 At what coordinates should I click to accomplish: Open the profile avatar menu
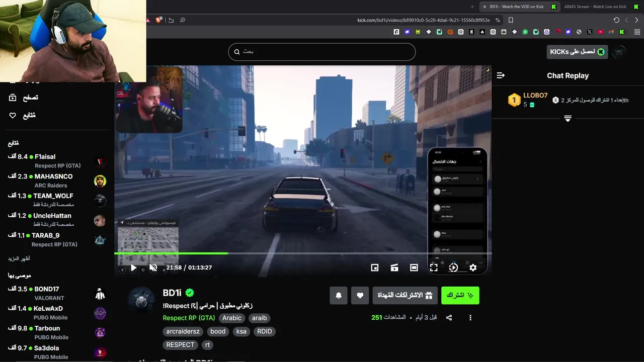620,52
